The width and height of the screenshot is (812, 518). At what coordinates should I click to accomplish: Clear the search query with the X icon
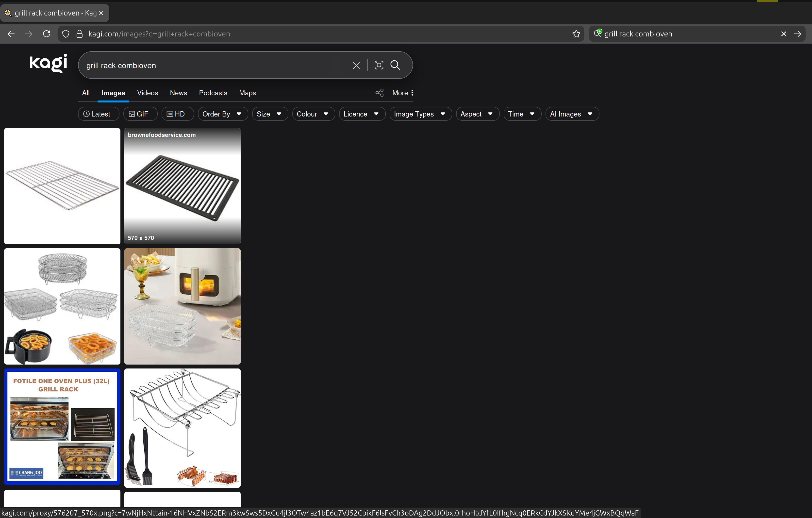pyautogui.click(x=356, y=65)
